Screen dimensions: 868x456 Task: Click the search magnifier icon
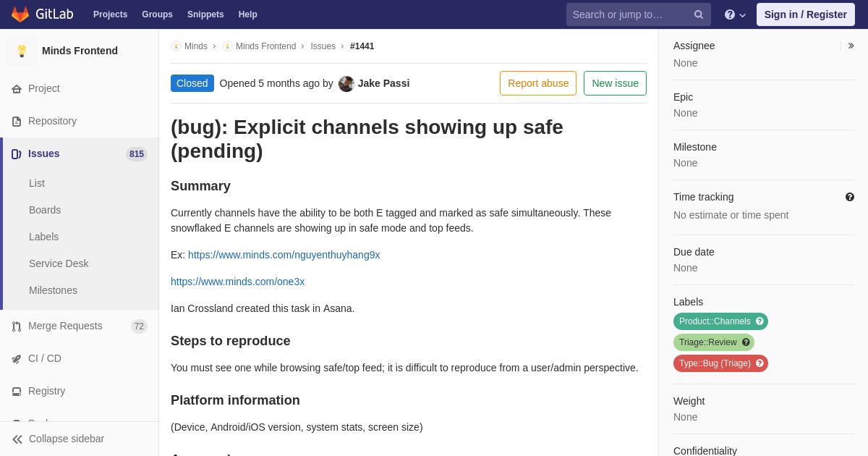point(699,14)
